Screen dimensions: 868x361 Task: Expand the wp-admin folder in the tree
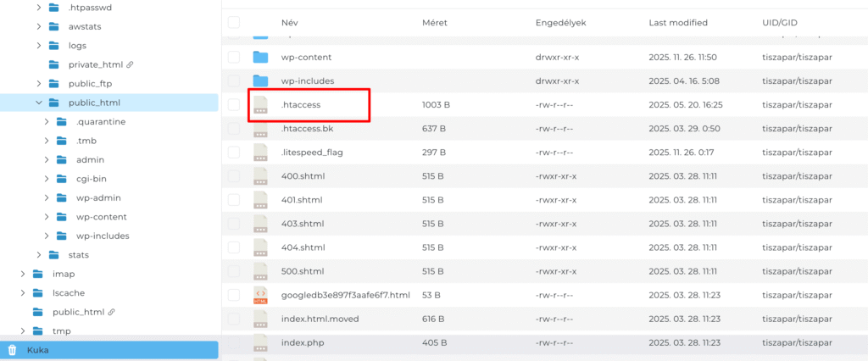(x=47, y=197)
